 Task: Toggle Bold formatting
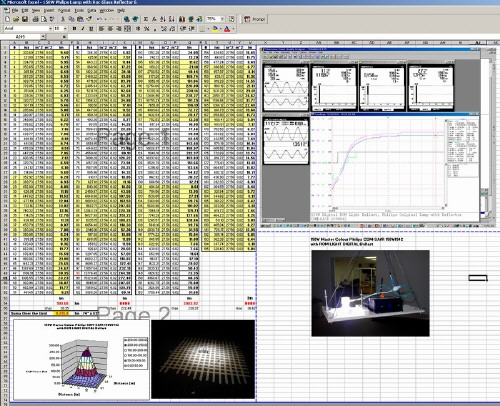[74, 29]
